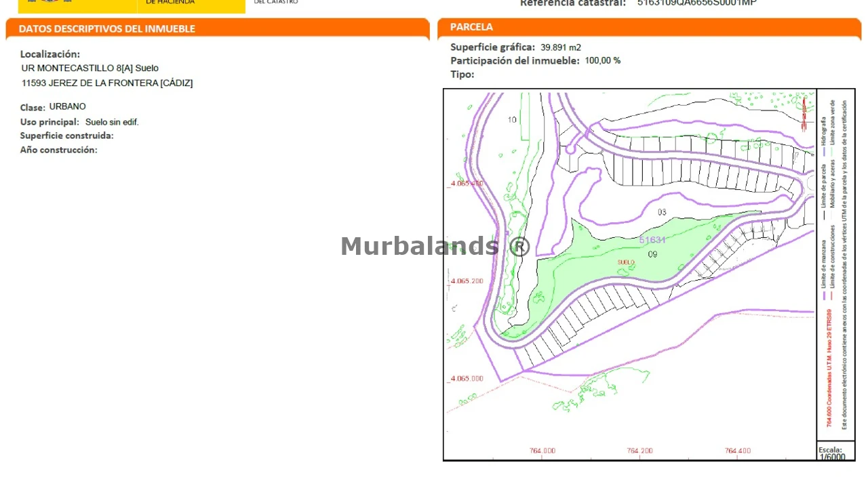
Task: Click the "4.065.400" northing coordinate label
Action: click(x=467, y=184)
